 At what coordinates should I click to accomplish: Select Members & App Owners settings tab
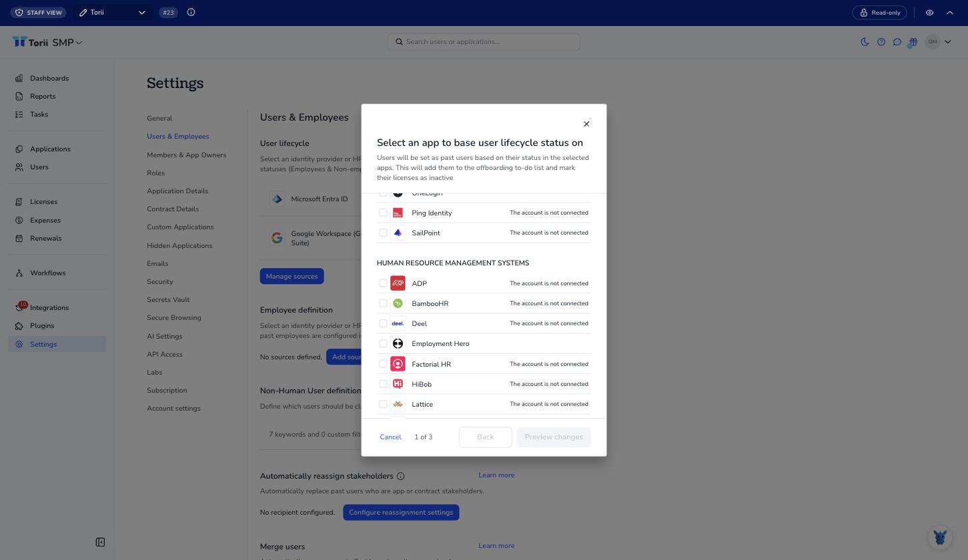point(186,155)
